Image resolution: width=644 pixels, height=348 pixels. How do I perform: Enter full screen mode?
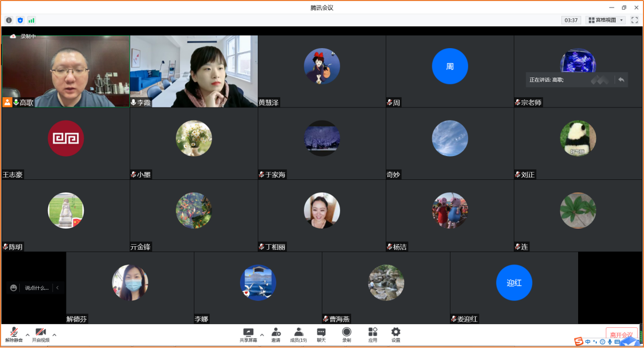(x=634, y=20)
